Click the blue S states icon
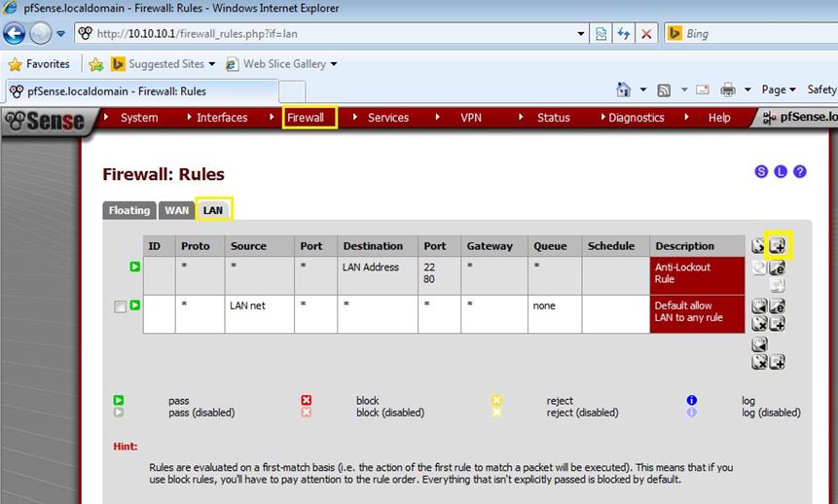This screenshot has width=838, height=504. click(761, 171)
